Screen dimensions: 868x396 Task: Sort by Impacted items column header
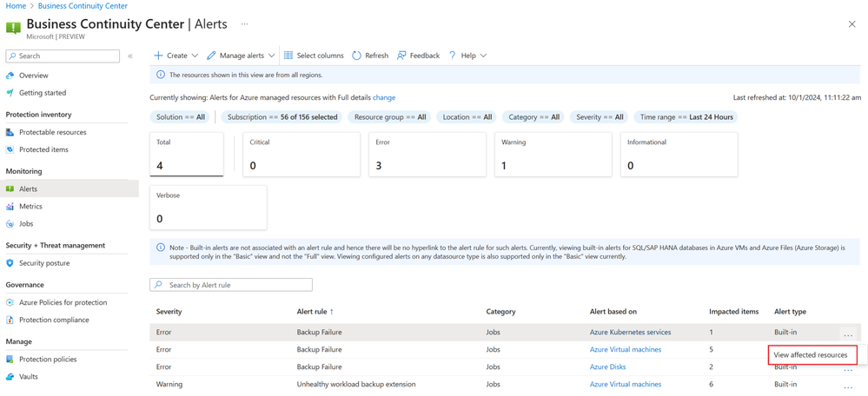733,312
